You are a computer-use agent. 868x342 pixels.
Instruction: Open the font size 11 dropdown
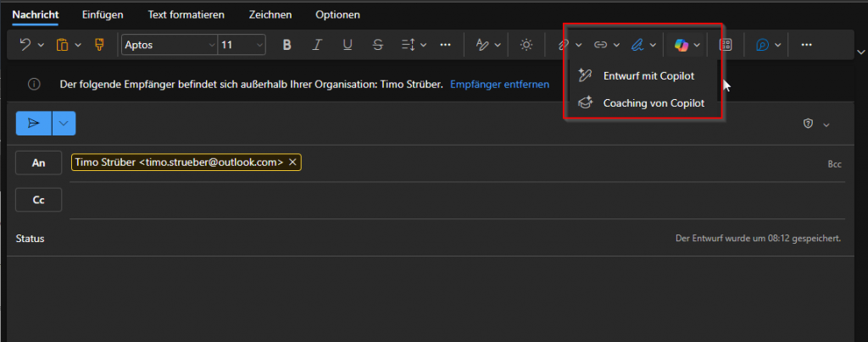tap(242, 45)
